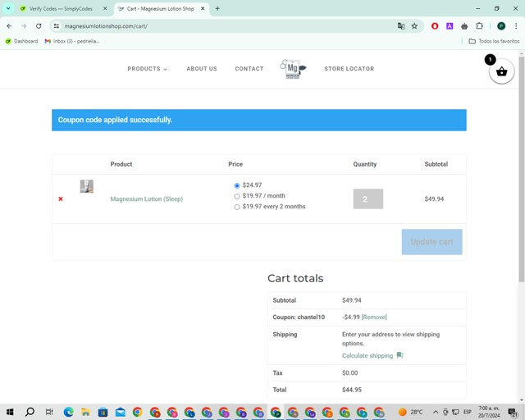Screen dimensions: 525x420
Task: Open the Chrome profile avatar
Action: click(x=501, y=26)
